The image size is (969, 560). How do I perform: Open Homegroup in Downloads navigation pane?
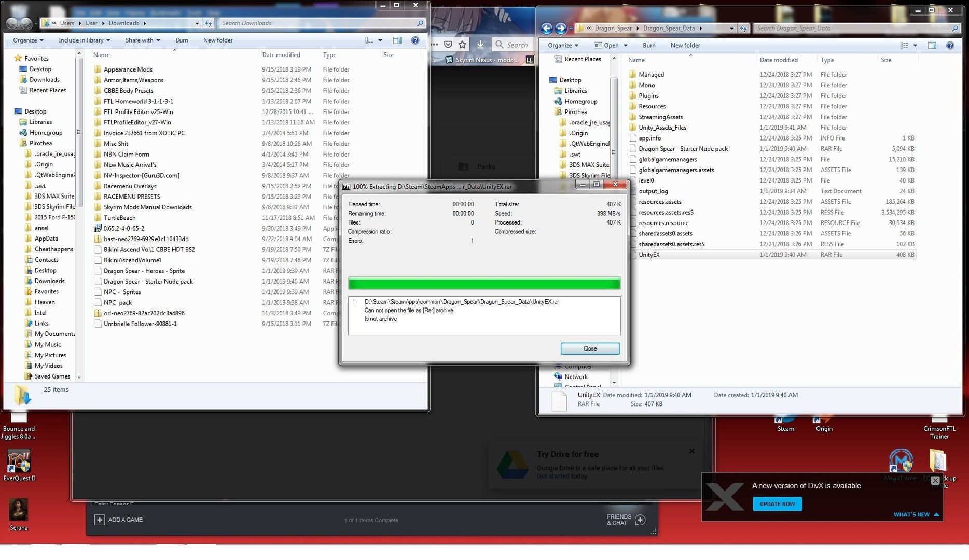click(46, 133)
